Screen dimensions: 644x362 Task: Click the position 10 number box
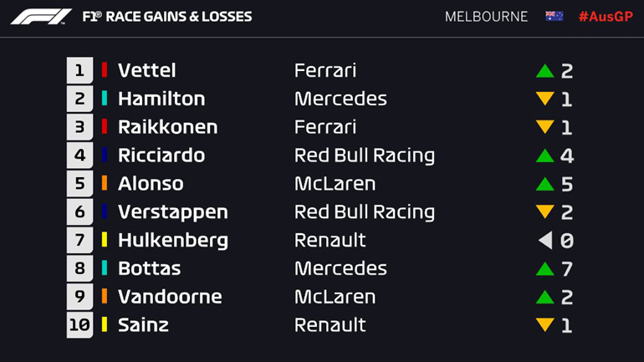[x=79, y=325]
